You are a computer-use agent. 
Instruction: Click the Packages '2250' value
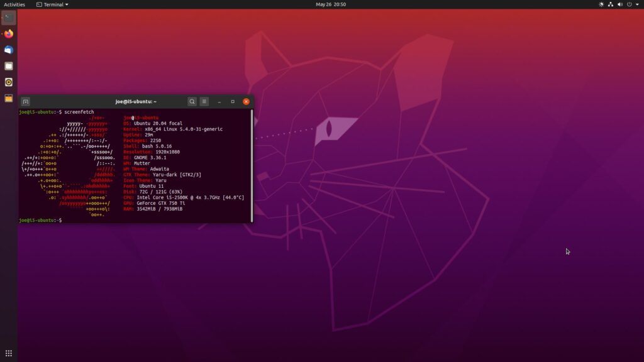point(156,140)
